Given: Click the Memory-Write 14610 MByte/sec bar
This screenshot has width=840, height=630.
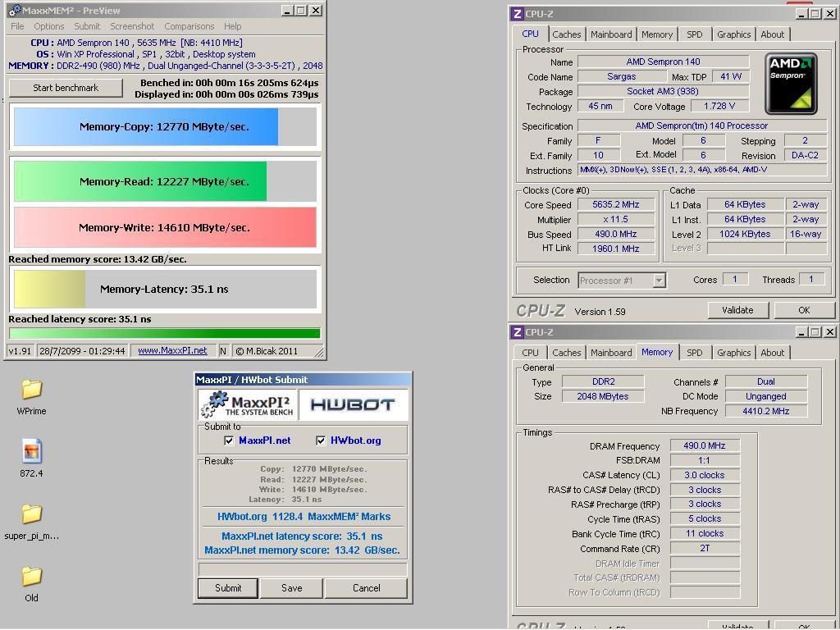Looking at the screenshot, I should coord(165,228).
